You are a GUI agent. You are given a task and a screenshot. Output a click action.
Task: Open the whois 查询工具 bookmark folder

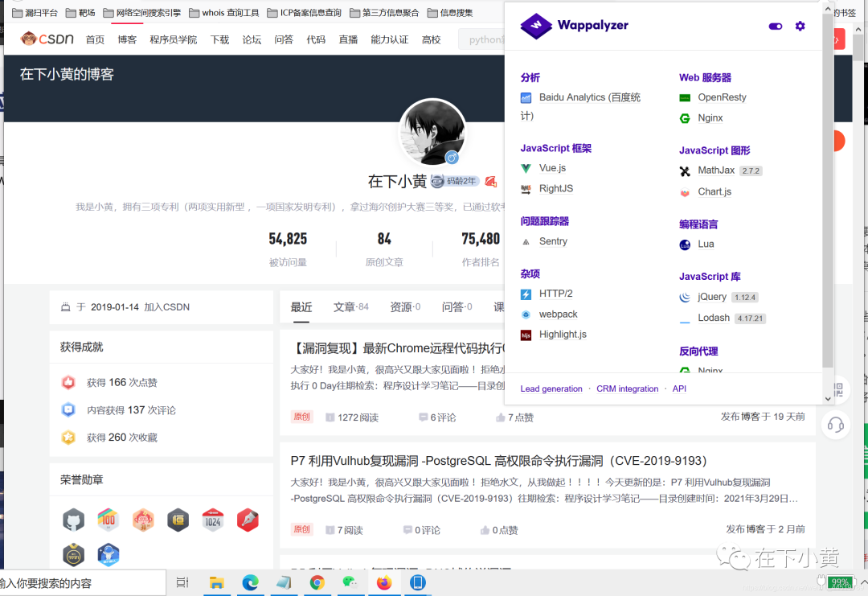point(223,13)
